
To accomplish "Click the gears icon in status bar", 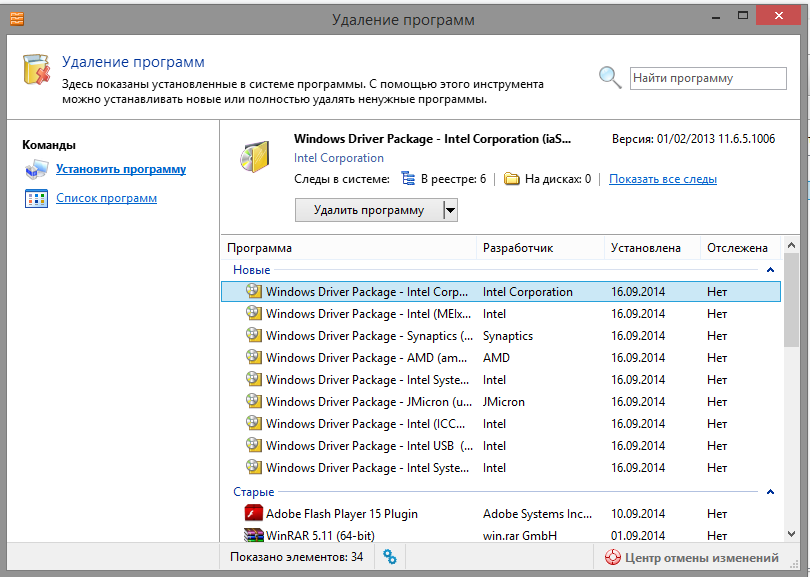I will pyautogui.click(x=390, y=557).
